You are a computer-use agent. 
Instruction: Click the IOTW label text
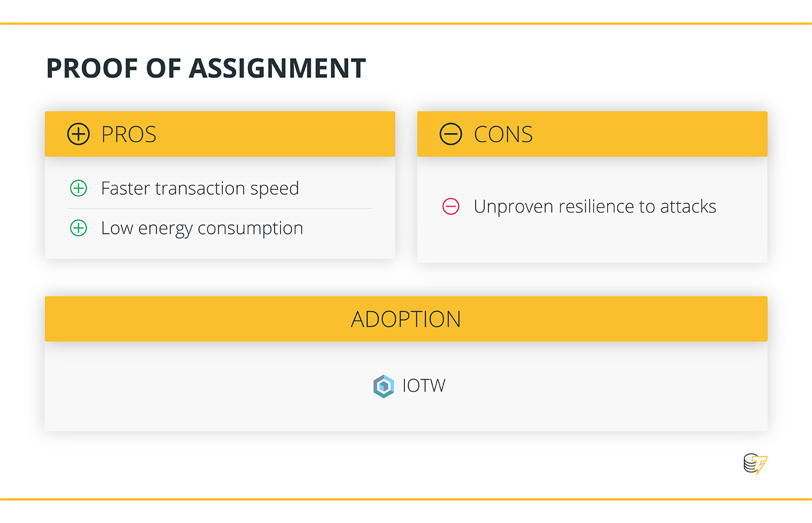click(424, 386)
